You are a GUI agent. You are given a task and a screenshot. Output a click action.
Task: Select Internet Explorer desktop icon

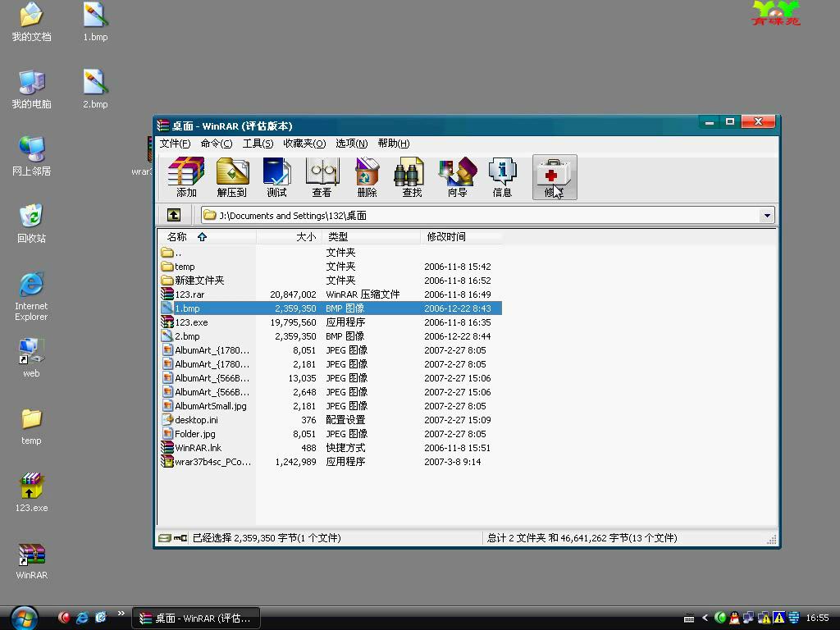coord(32,296)
